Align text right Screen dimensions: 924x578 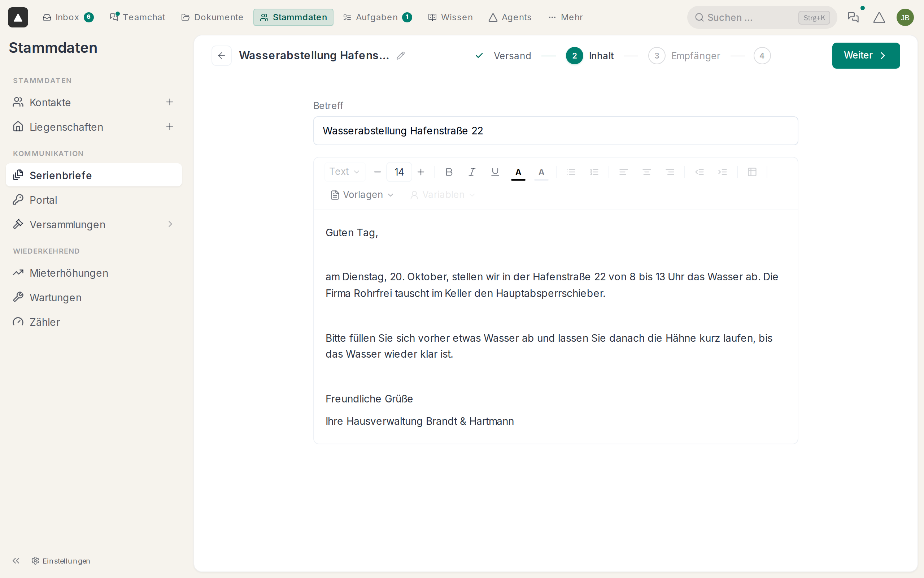coord(670,172)
